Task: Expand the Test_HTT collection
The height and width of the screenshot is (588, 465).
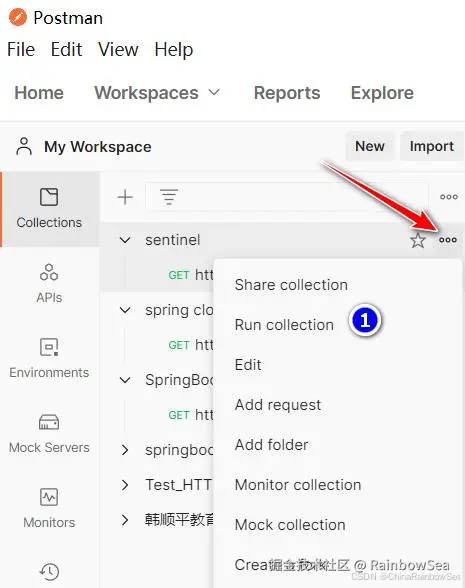Action: pos(125,485)
